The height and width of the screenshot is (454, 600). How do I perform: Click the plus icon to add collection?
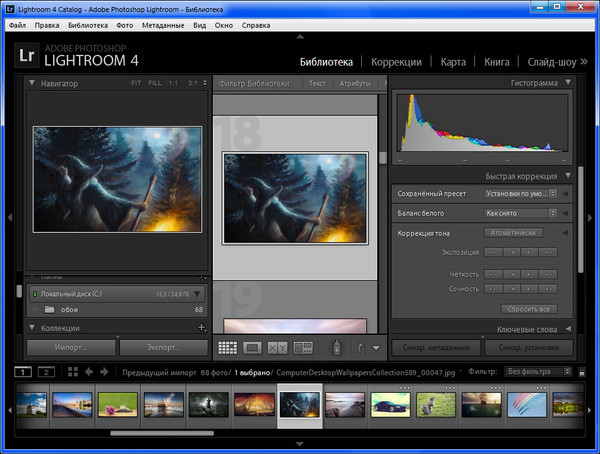tap(201, 327)
